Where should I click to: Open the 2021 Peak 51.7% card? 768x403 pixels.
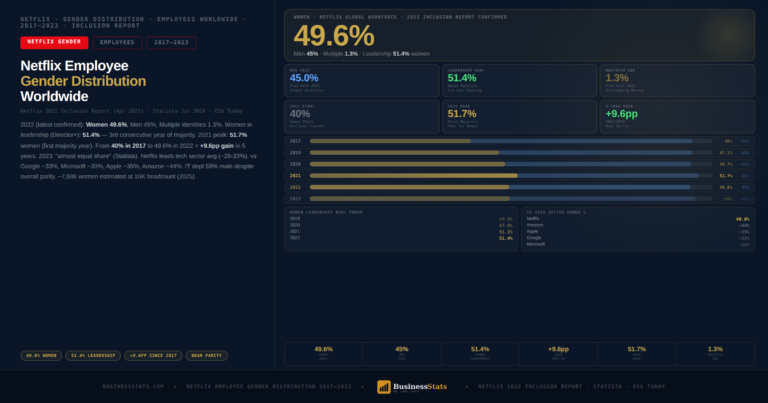tap(519, 117)
